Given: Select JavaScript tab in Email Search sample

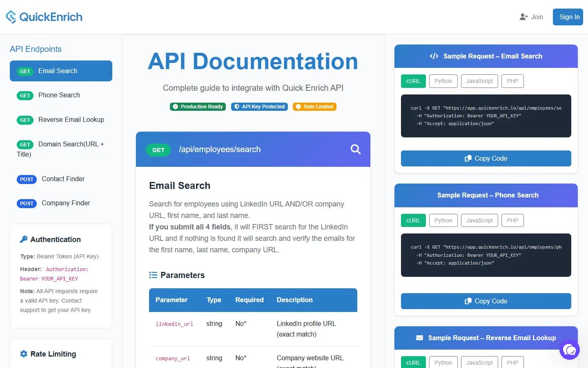Looking at the screenshot, I should coord(479,81).
